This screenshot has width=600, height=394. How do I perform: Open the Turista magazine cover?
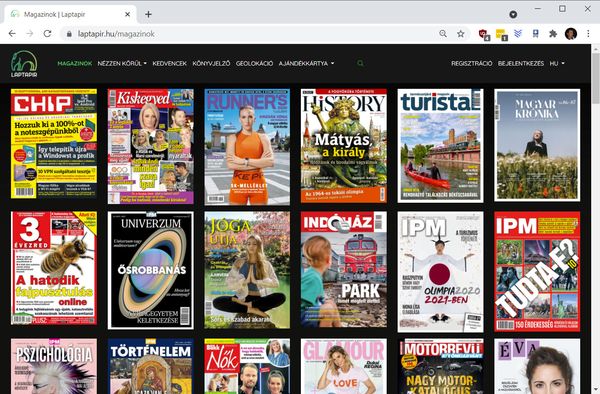coord(440,145)
